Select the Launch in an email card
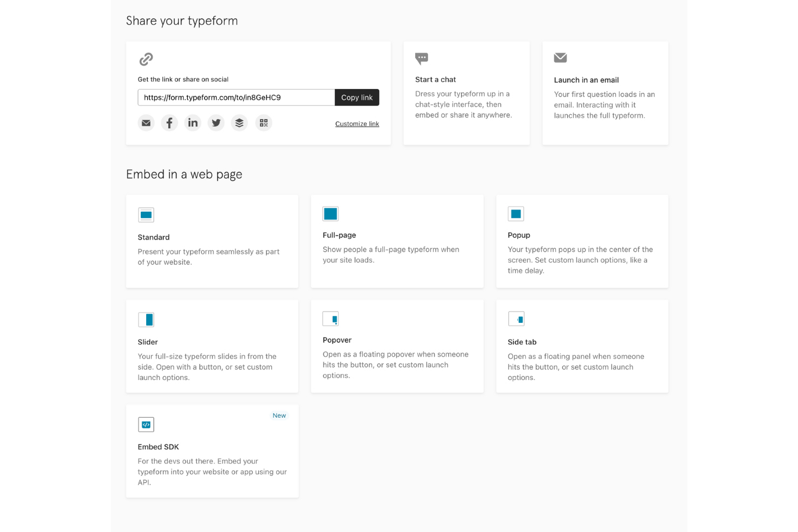Image resolution: width=798 pixels, height=532 pixels. point(605,93)
